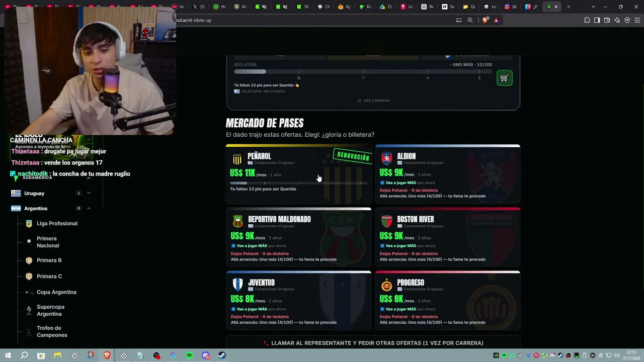Click the Albion club crest
This screenshot has height=362, width=644.
(386, 159)
